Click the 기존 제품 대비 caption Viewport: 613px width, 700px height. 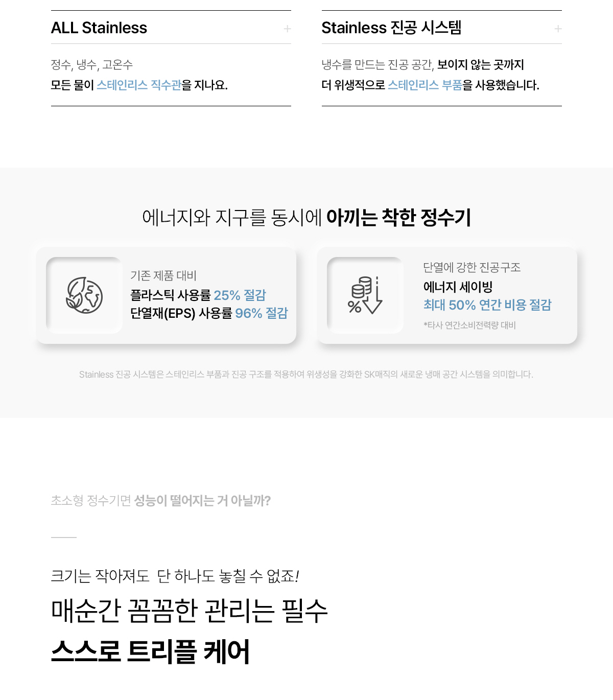(x=163, y=275)
